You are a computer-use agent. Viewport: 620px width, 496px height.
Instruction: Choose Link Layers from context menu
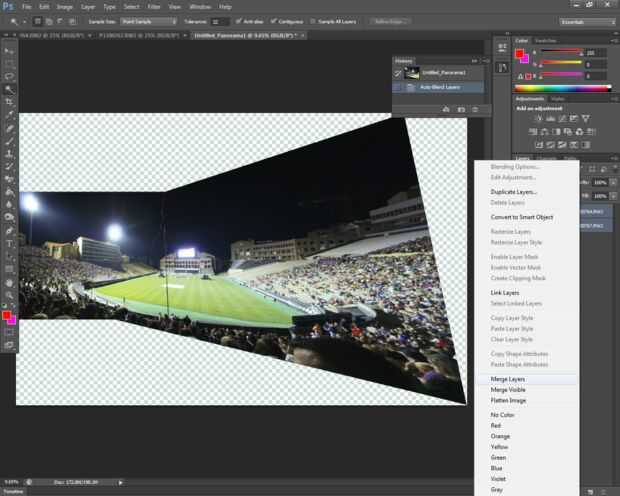pyautogui.click(x=527, y=293)
